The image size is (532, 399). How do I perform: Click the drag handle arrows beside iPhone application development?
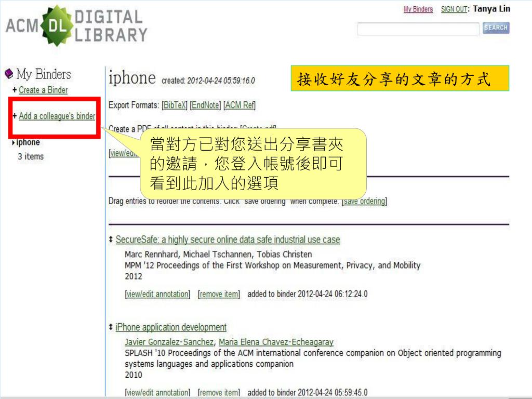111,327
